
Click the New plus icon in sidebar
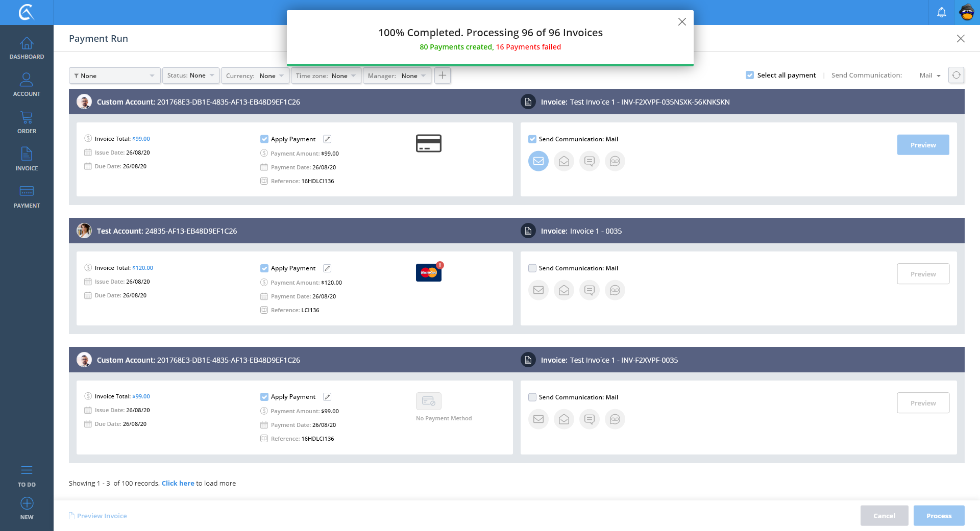click(27, 503)
